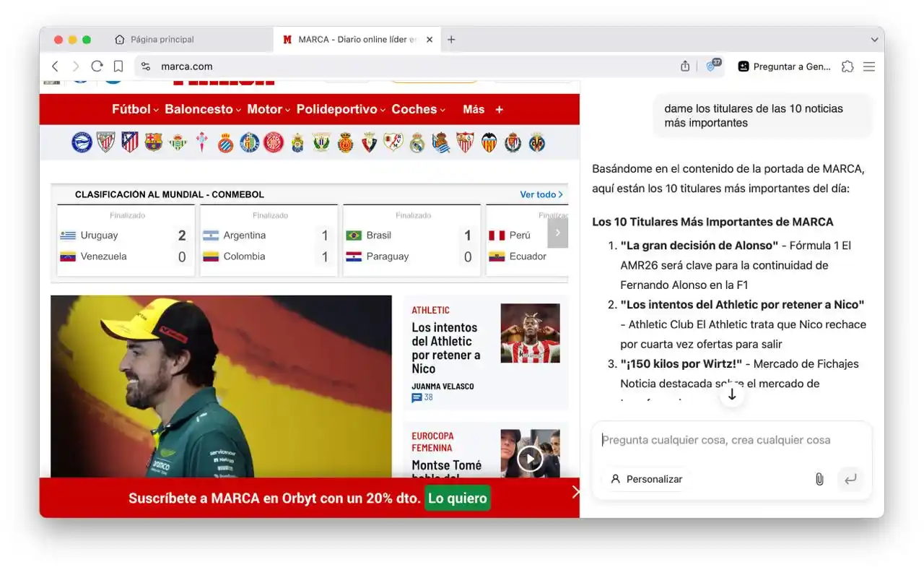Expand the Polideportivo menu

(x=341, y=109)
